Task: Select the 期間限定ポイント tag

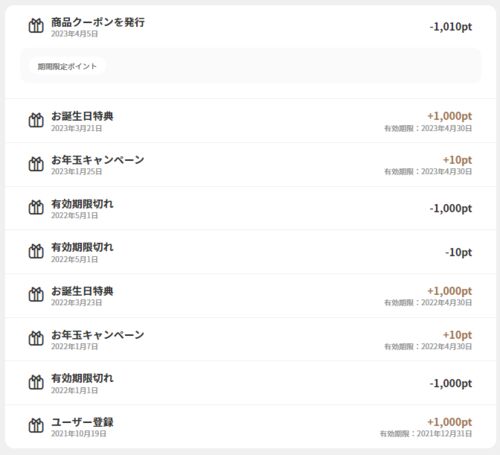Action: coord(67,66)
